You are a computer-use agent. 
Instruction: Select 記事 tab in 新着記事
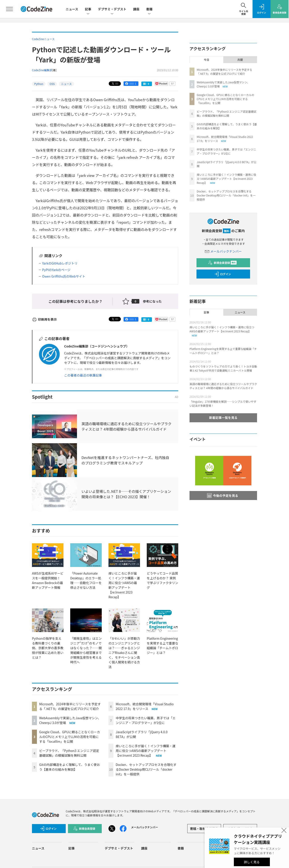coord(206,312)
